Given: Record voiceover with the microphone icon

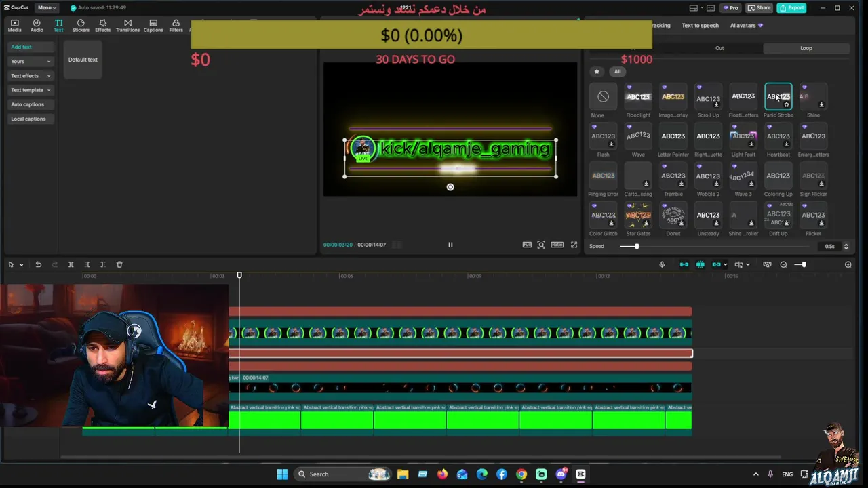Looking at the screenshot, I should tap(662, 264).
